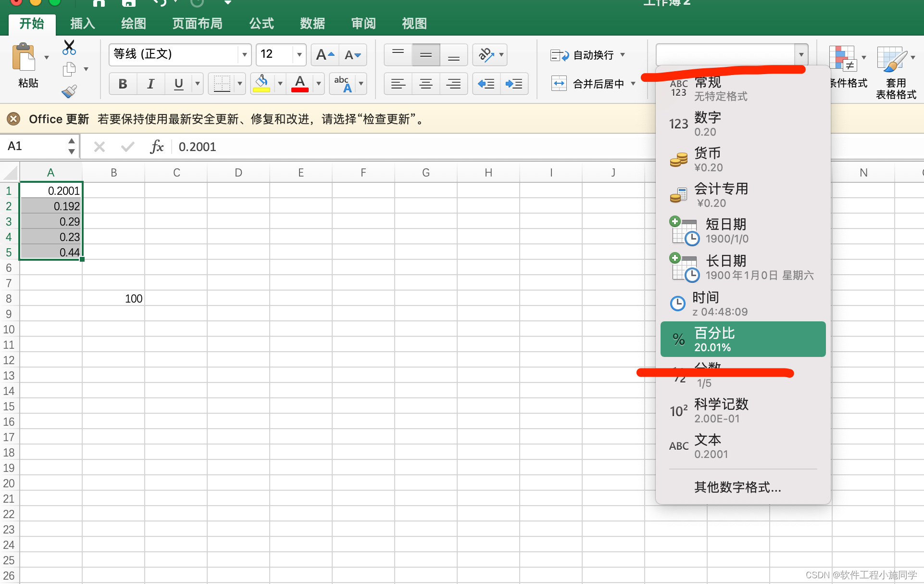Toggle underline formatting

(x=178, y=84)
